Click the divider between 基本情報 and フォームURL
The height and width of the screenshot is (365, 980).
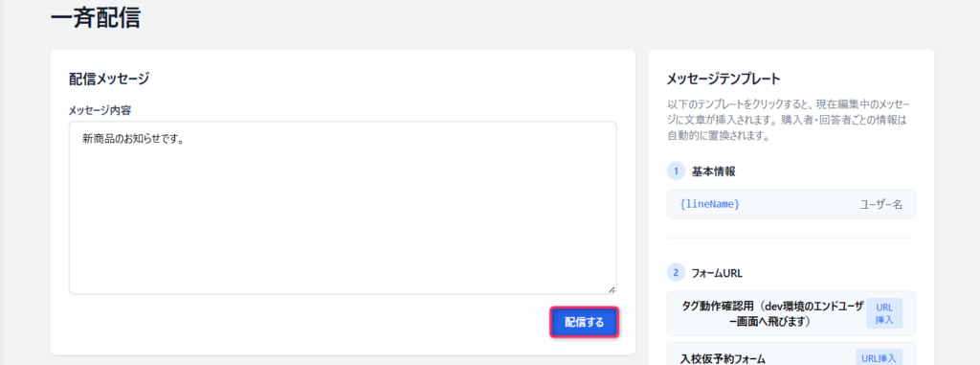(x=791, y=238)
